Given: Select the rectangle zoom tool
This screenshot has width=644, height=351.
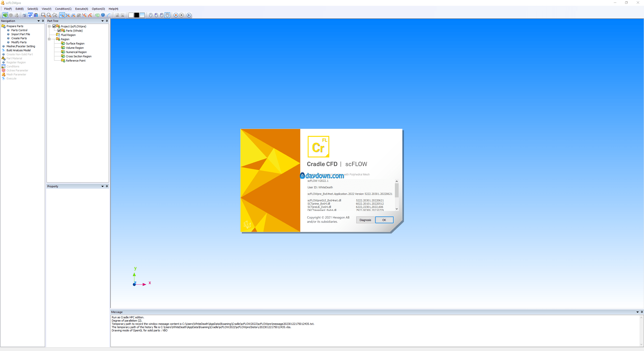Looking at the screenshot, I should [x=43, y=15].
